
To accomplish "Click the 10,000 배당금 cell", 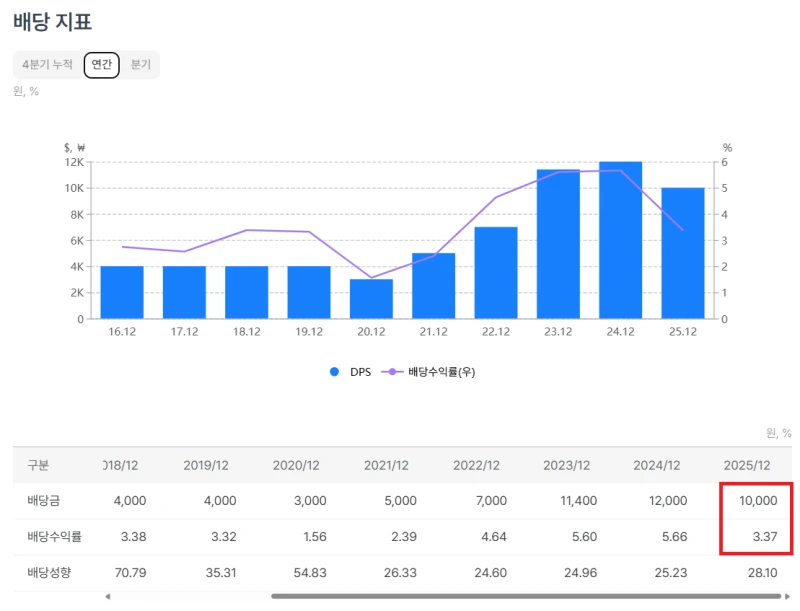I will click(x=758, y=501).
